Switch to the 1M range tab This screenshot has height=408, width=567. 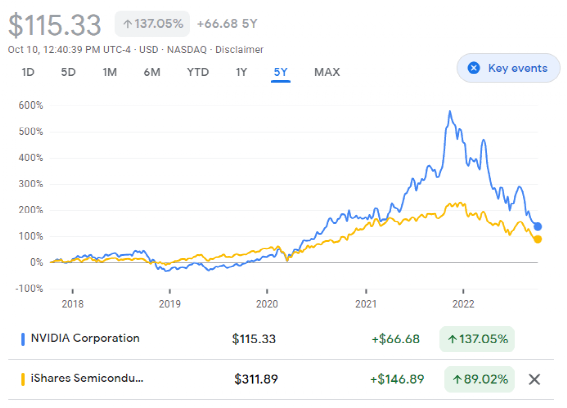pos(110,72)
